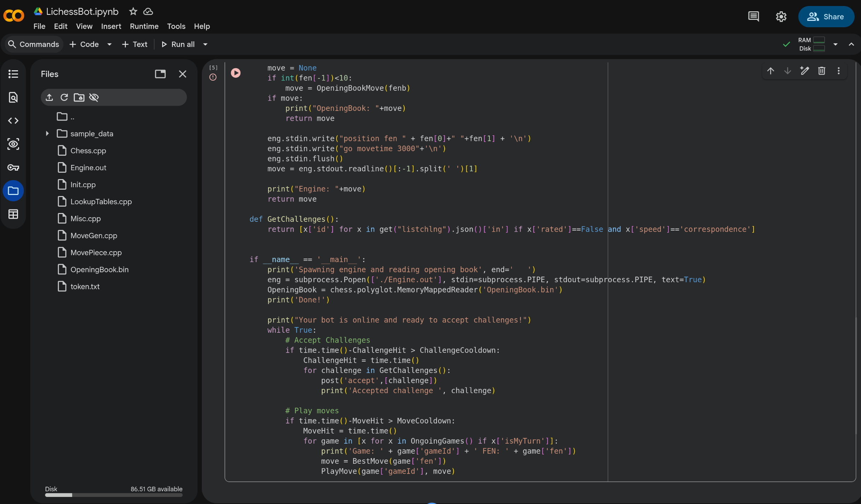Expand the sample_data folder
The width and height of the screenshot is (861, 504).
(47, 134)
